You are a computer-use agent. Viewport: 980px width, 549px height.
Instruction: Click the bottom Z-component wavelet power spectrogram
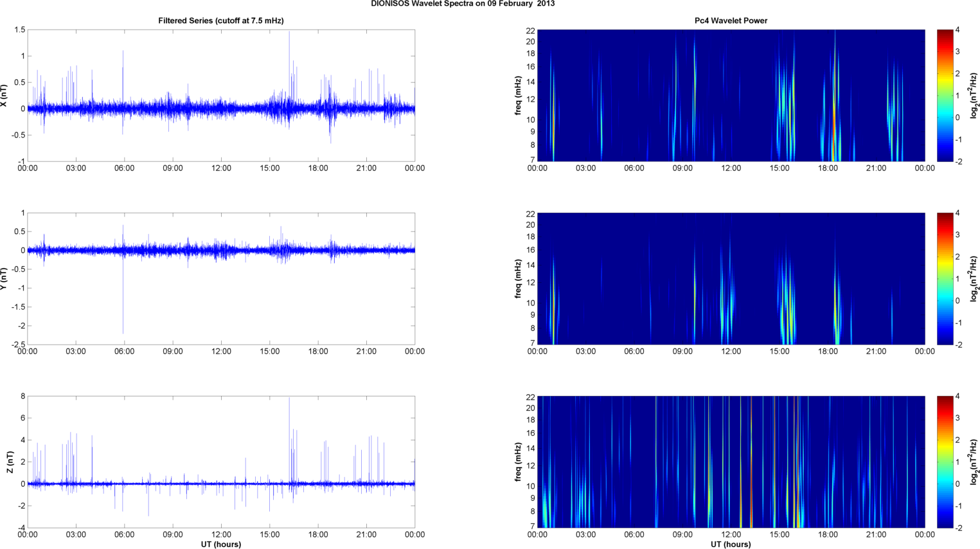(x=731, y=462)
